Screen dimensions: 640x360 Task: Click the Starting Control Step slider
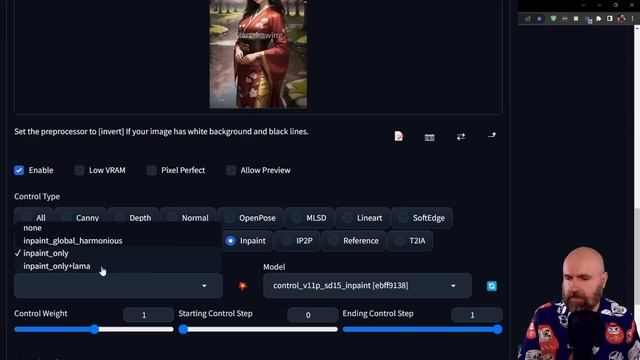coord(258,329)
